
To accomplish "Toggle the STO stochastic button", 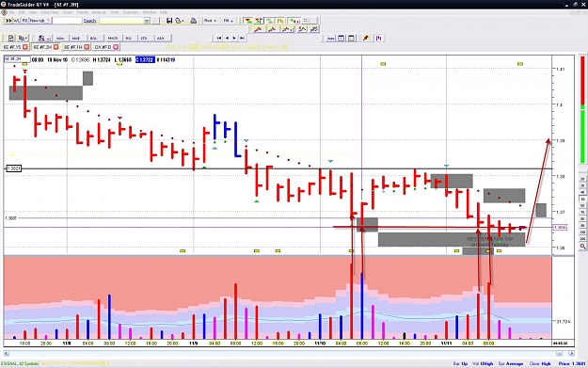I will (144, 38).
